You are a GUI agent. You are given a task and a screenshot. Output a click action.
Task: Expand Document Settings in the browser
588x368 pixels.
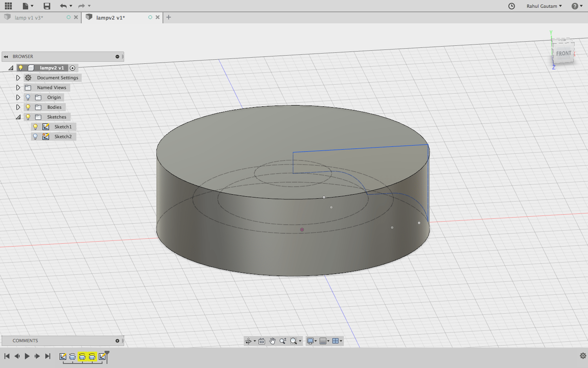pyautogui.click(x=18, y=78)
